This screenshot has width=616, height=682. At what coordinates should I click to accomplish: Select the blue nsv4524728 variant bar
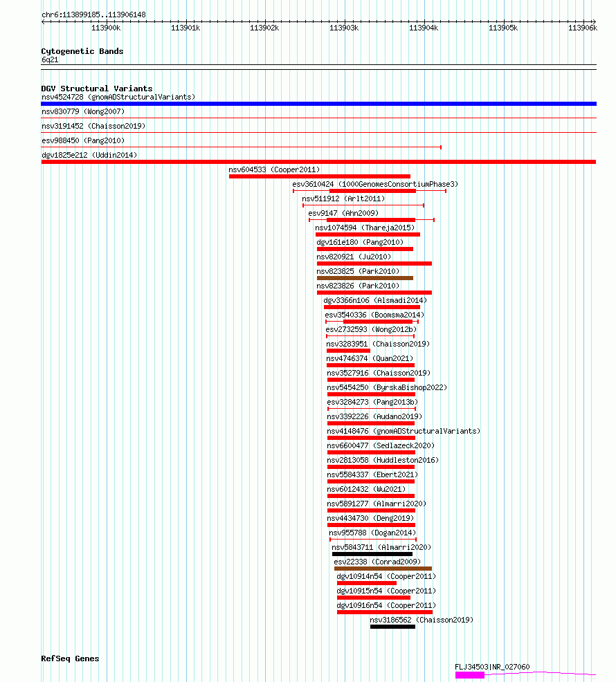(318, 104)
